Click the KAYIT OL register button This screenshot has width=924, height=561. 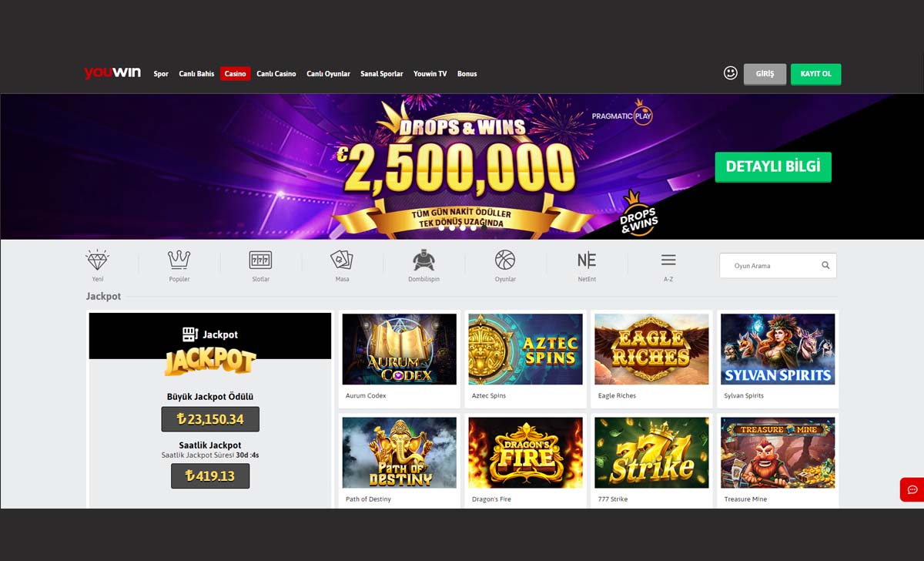[x=816, y=74]
